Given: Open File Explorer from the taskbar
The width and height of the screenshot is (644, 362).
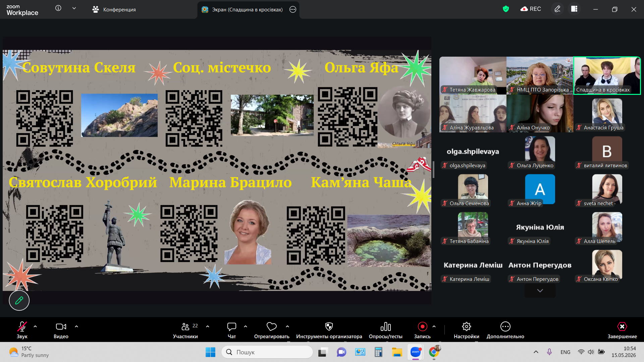Looking at the screenshot, I should [397, 352].
